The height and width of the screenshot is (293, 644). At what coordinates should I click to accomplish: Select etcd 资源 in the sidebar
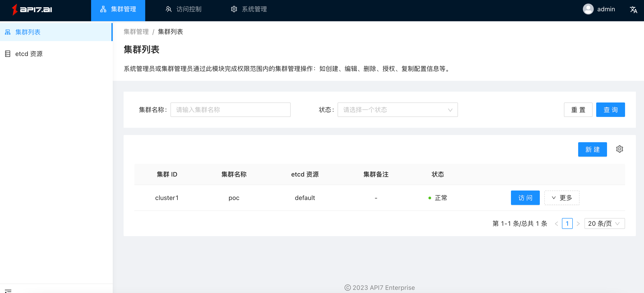(x=56, y=53)
